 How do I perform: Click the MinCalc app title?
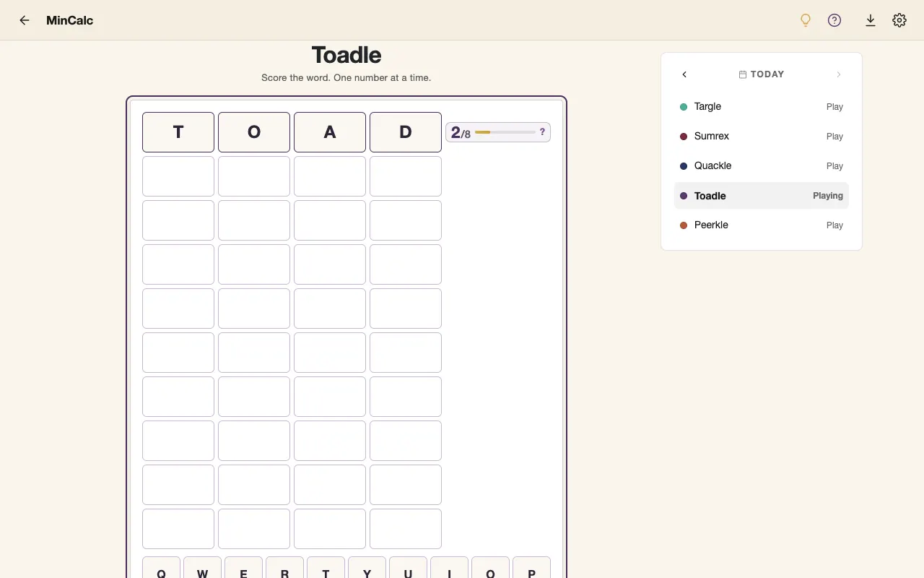69,20
